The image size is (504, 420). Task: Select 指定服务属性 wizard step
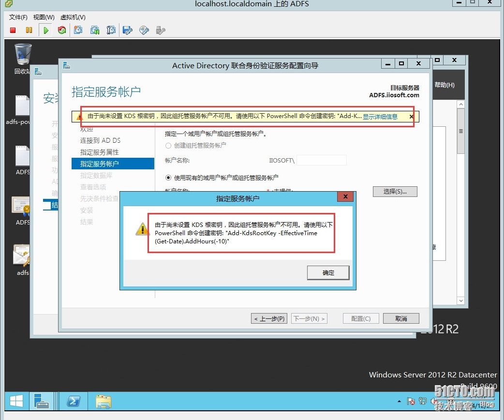(x=99, y=152)
